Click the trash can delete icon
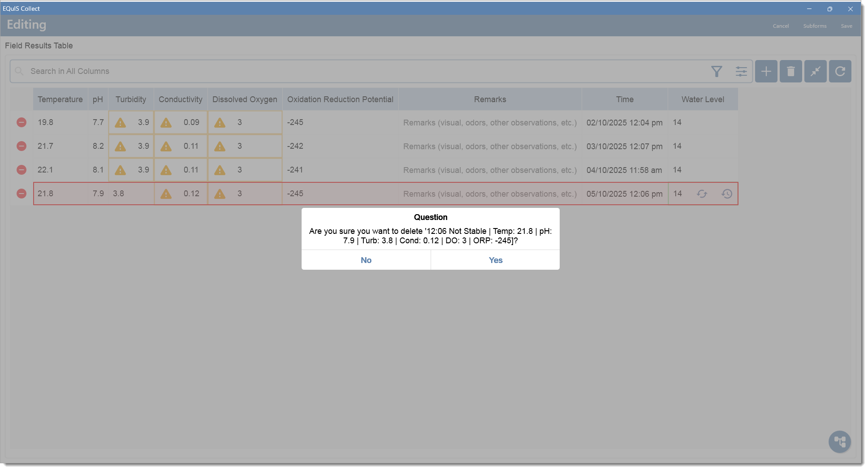Image resolution: width=868 pixels, height=470 pixels. click(x=791, y=71)
